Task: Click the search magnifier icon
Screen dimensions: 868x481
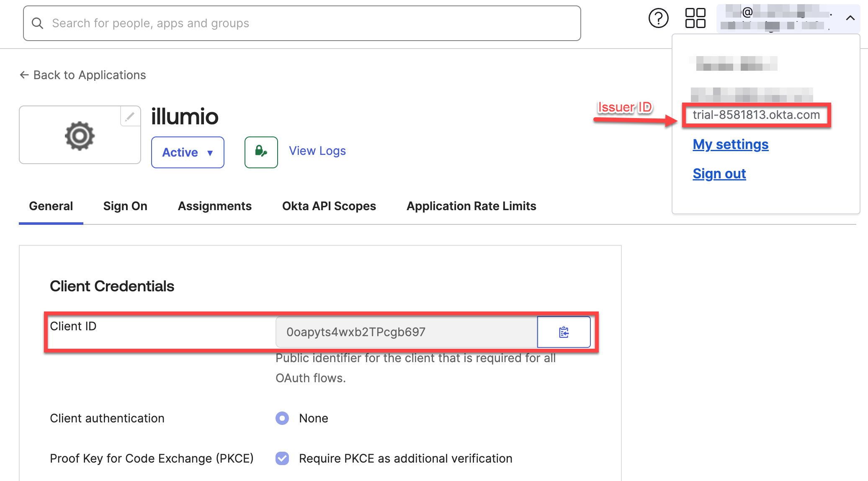Action: click(x=37, y=23)
